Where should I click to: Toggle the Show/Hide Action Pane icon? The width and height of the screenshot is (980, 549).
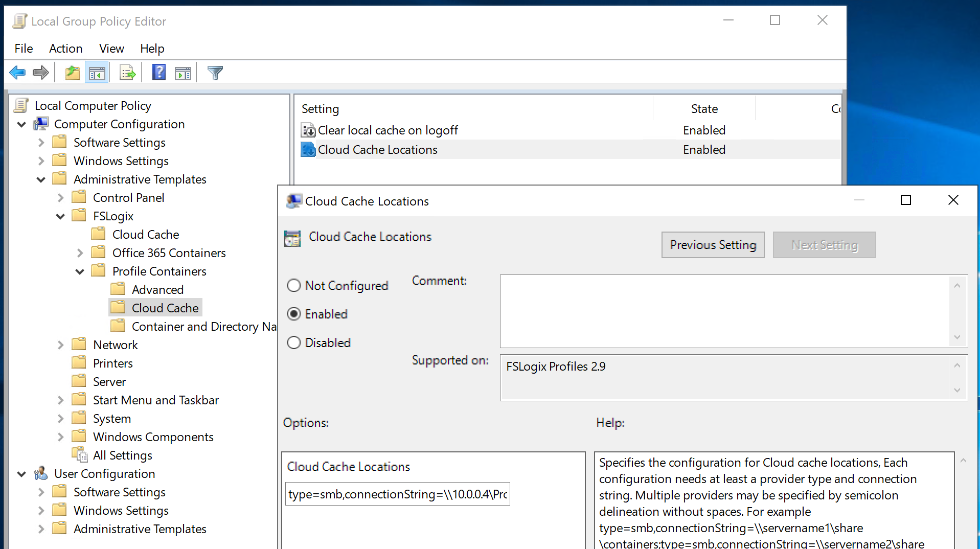(183, 72)
